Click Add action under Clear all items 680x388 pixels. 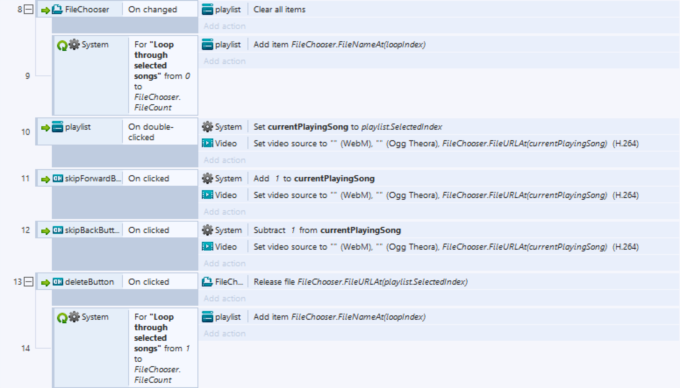coord(225,26)
